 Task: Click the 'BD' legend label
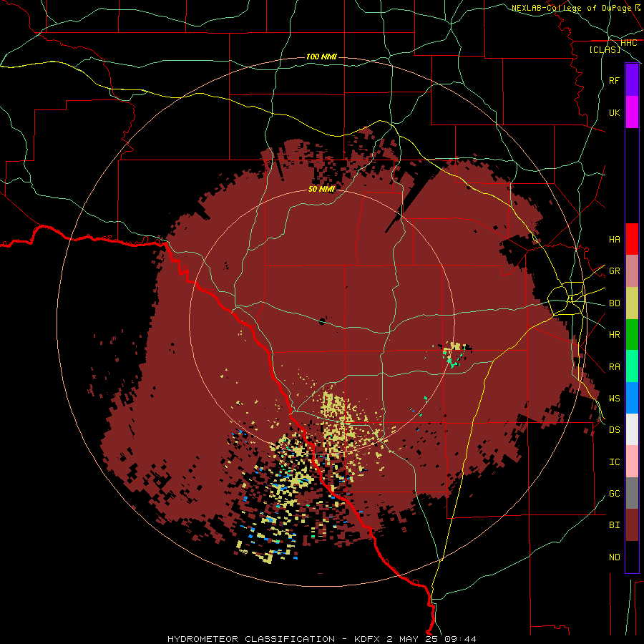pos(614,303)
